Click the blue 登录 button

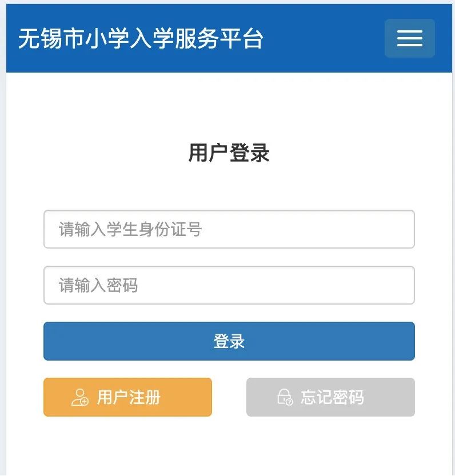[229, 341]
